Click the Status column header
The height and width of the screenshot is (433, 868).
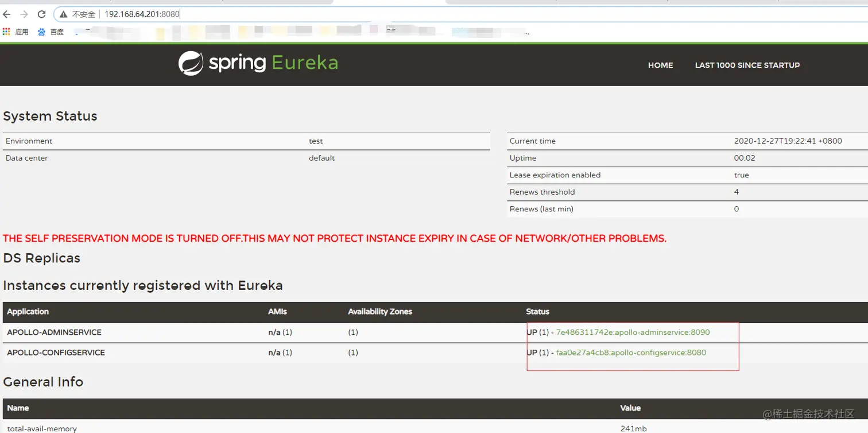point(537,312)
